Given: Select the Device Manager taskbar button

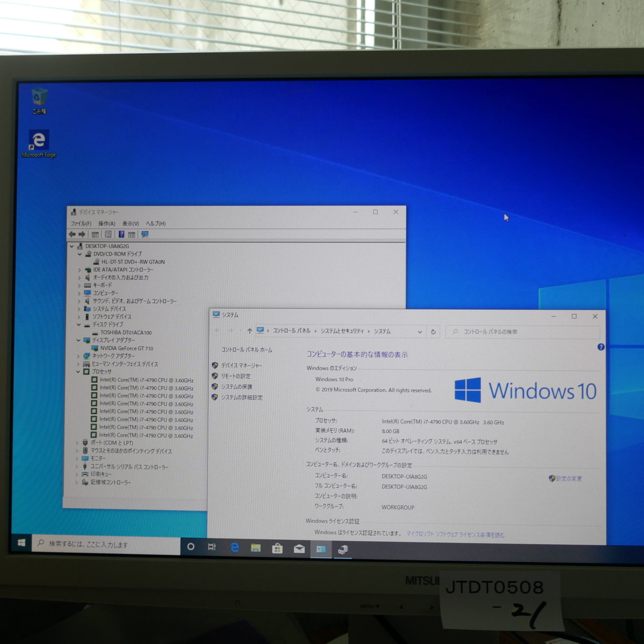Looking at the screenshot, I should click(x=343, y=549).
